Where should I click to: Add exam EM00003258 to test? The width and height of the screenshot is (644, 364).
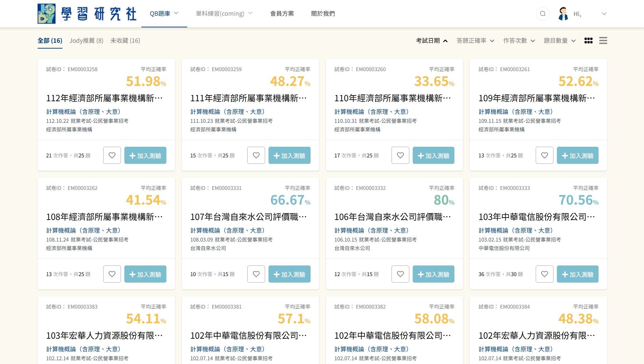click(145, 155)
